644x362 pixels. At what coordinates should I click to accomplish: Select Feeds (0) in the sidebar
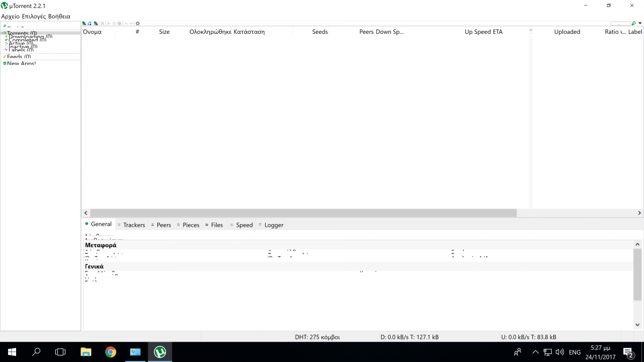pos(19,57)
